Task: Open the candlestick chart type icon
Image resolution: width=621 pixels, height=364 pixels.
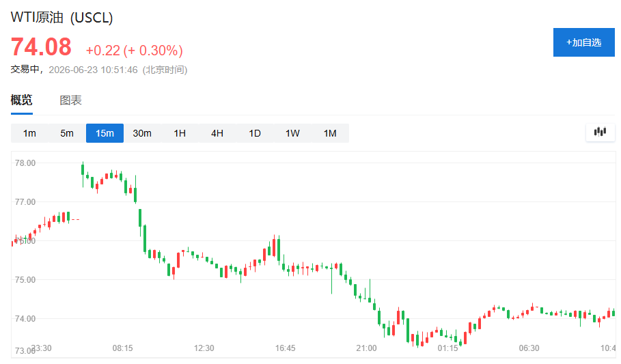Action: [x=600, y=132]
